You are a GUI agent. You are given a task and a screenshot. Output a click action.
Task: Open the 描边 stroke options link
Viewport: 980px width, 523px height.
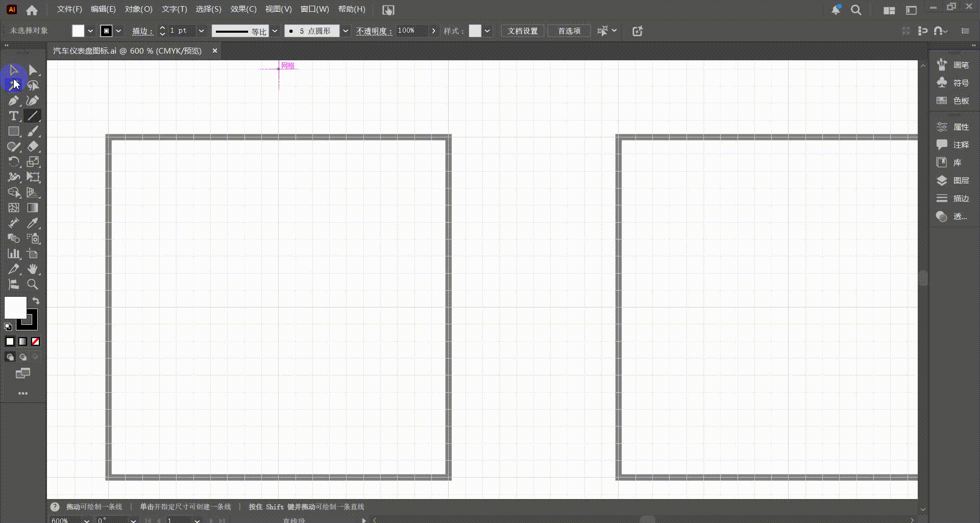click(142, 31)
